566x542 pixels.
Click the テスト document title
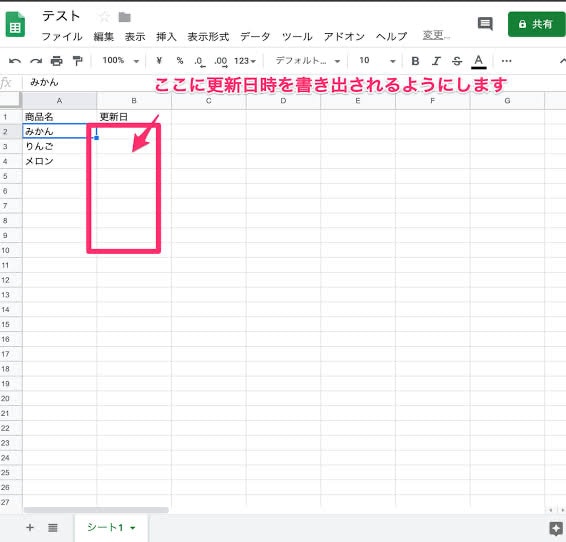pyautogui.click(x=61, y=16)
